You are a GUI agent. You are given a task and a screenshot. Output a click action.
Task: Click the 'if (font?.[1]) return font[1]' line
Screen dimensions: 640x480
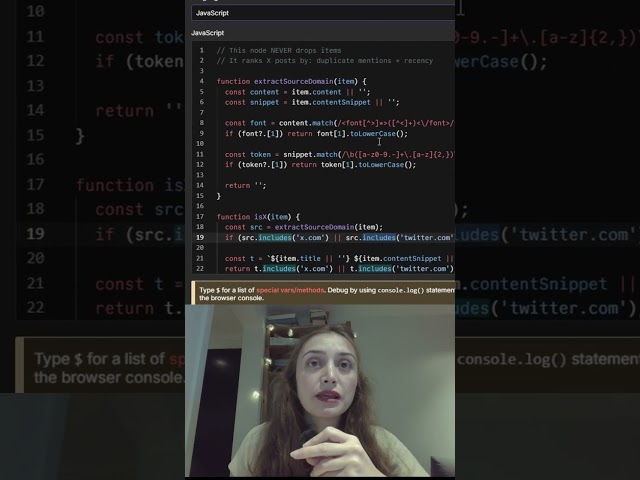(x=316, y=134)
